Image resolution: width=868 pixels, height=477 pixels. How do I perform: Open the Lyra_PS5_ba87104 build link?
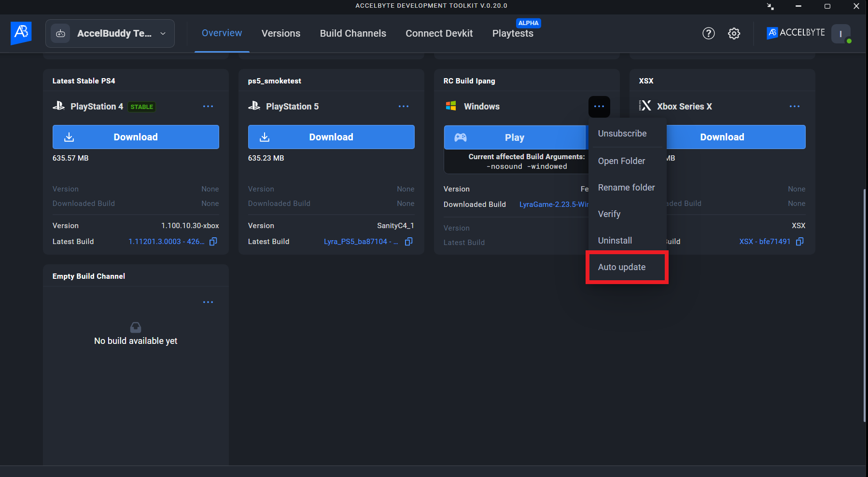(361, 242)
